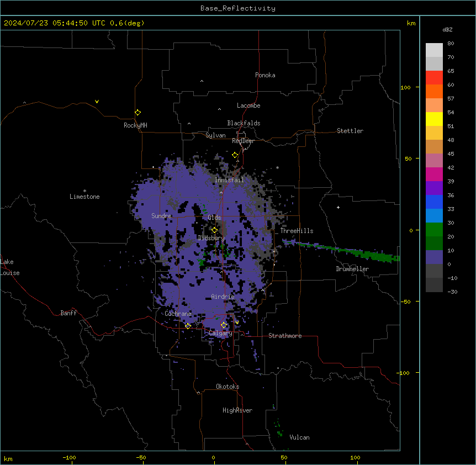Click the yellow diamond marker below Cochrane label
The width and height of the screenshot is (476, 465).
(188, 326)
